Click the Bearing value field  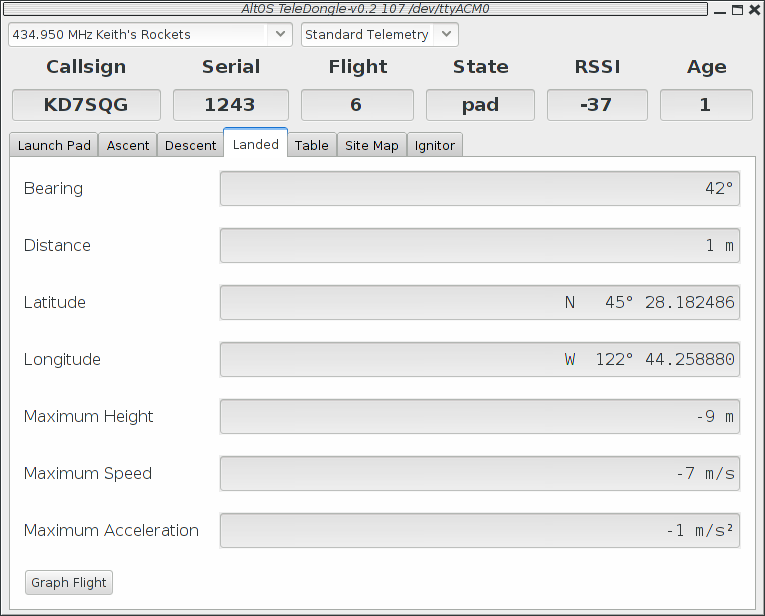point(479,188)
